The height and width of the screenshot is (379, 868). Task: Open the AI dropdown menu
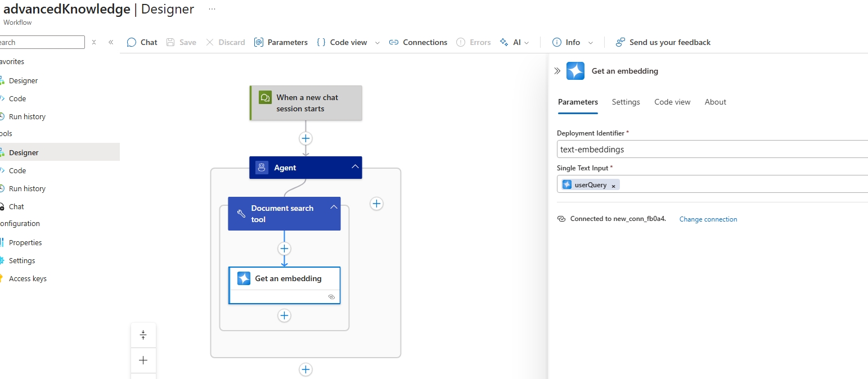point(514,42)
